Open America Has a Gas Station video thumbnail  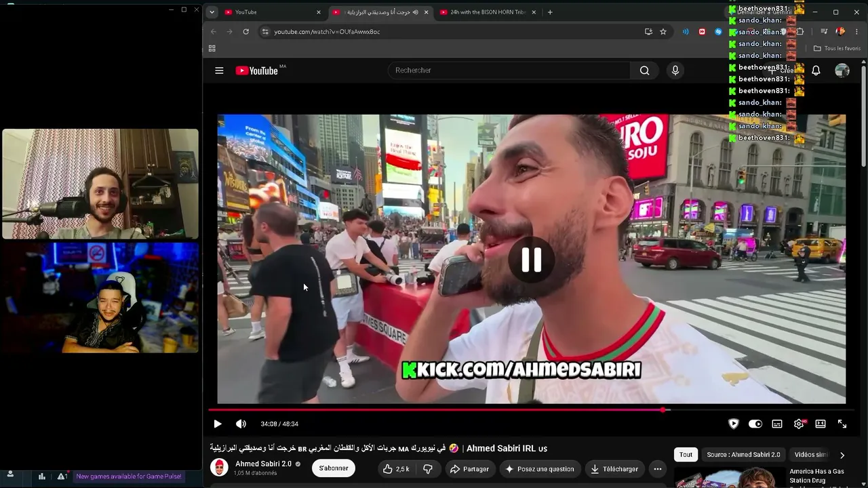pos(729,478)
